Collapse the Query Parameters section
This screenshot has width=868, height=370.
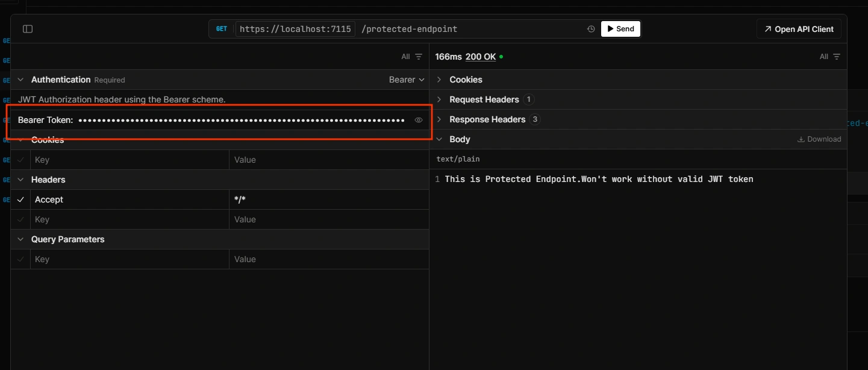21,239
